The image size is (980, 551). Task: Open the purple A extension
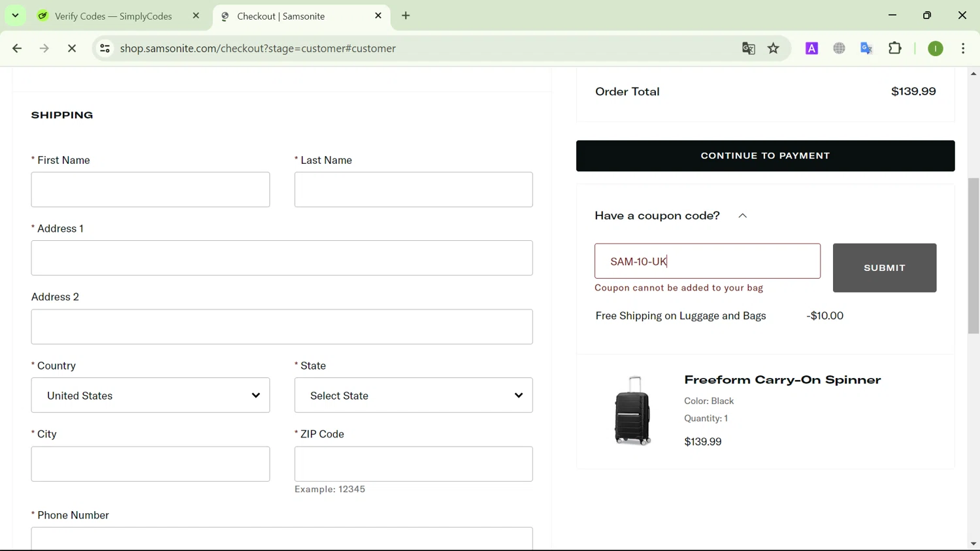pyautogui.click(x=811, y=48)
